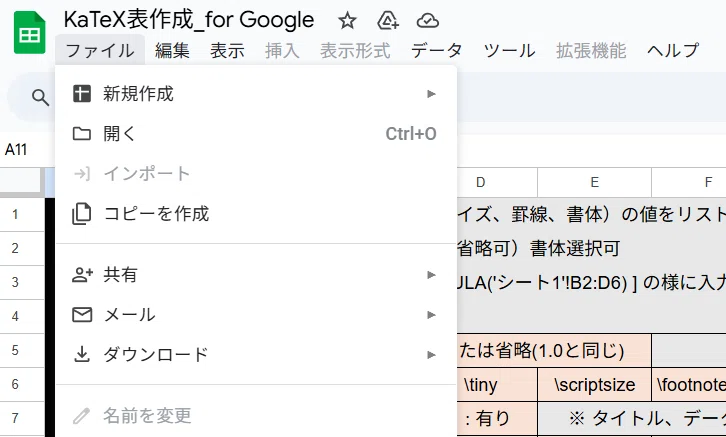Image resolution: width=726 pixels, height=437 pixels.
Task: Click the cell containing \footnote
Action: coord(689,385)
